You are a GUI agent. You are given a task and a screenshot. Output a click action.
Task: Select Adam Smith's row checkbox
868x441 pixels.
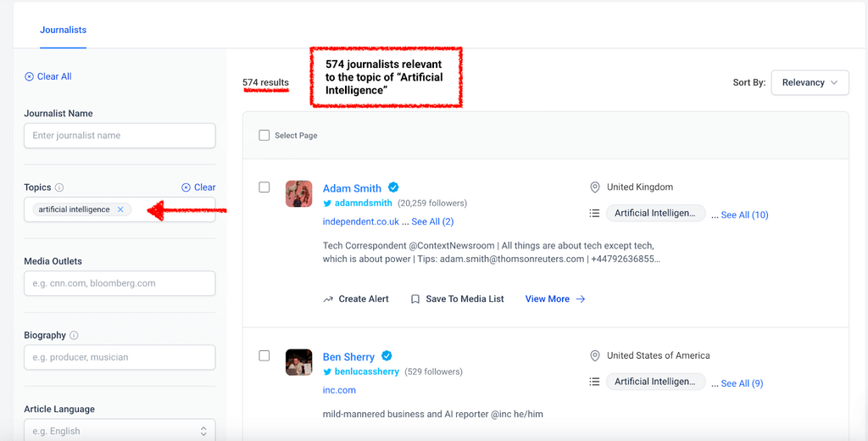tap(264, 187)
